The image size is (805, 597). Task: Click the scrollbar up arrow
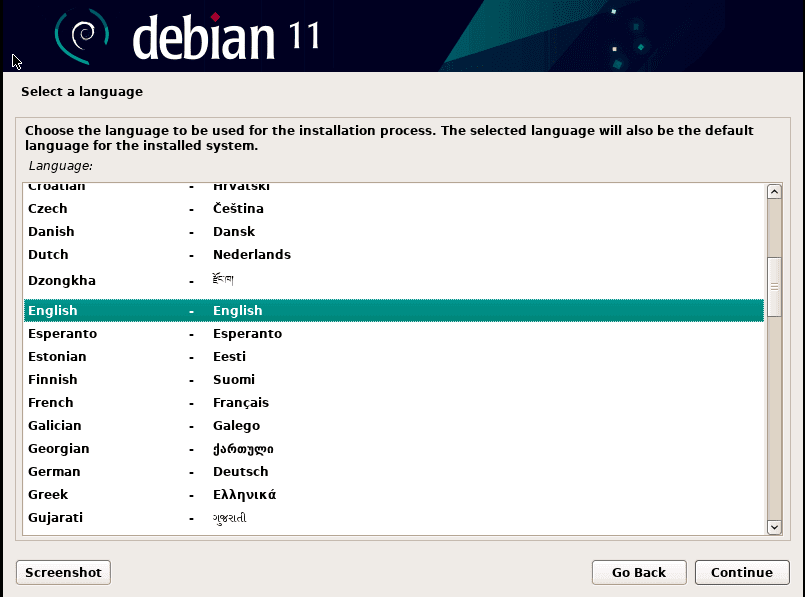coord(774,192)
